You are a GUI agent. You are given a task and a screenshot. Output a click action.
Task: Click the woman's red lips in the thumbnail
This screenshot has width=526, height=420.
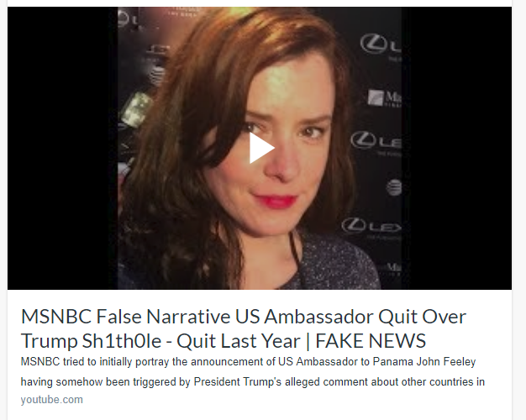point(275,200)
